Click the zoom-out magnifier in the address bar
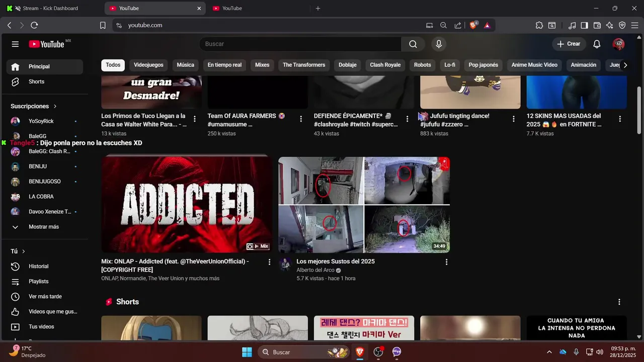The height and width of the screenshot is (362, 644). pyautogui.click(x=443, y=25)
